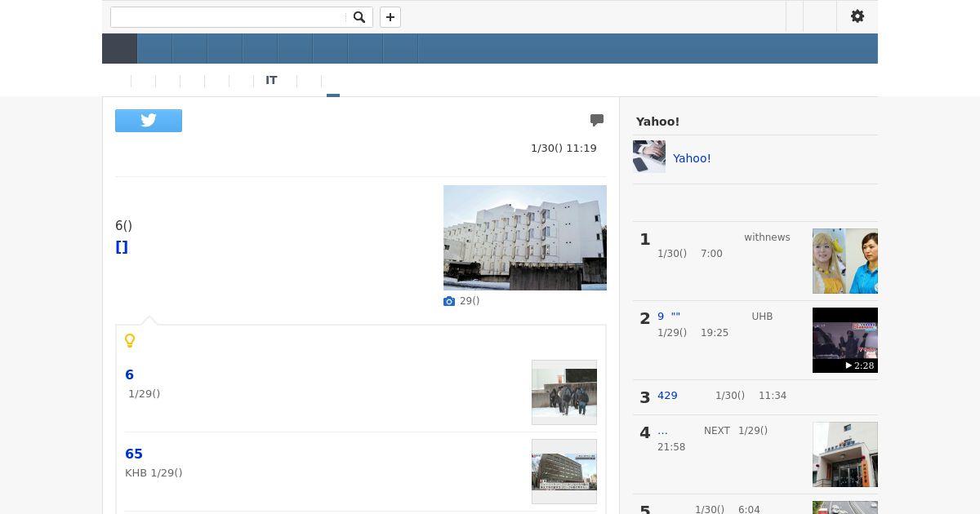This screenshot has height=514, width=980.
Task: Click the plus button beside search
Action: point(390,17)
